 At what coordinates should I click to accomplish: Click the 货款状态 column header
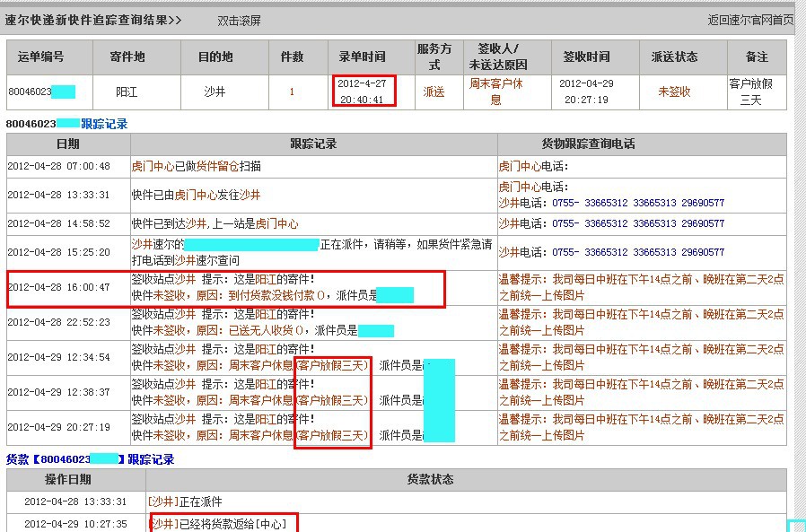pos(430,480)
